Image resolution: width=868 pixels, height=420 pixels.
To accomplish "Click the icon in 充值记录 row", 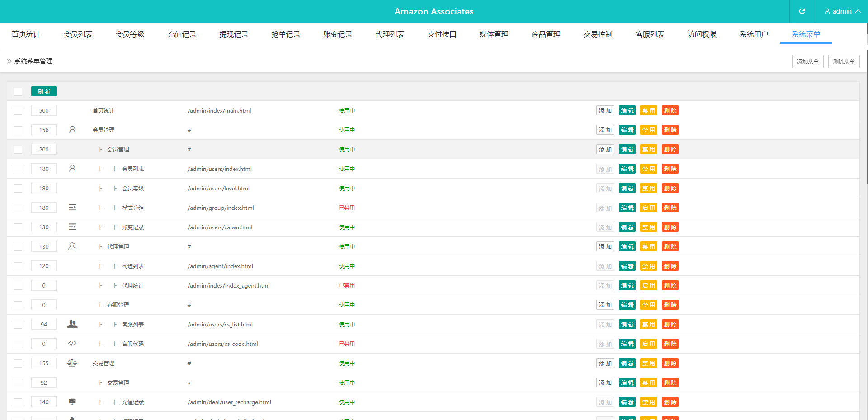I will click(72, 401).
